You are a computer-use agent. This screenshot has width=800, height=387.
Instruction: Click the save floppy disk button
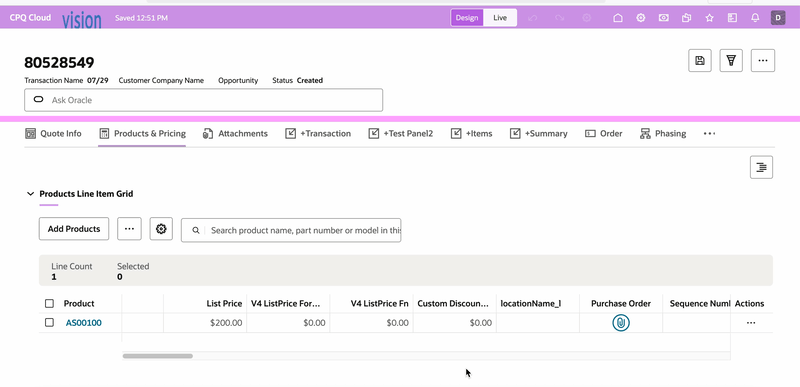click(x=700, y=61)
